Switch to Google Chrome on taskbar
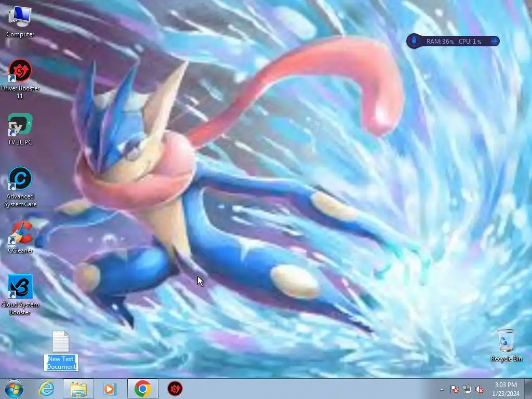 click(x=143, y=389)
